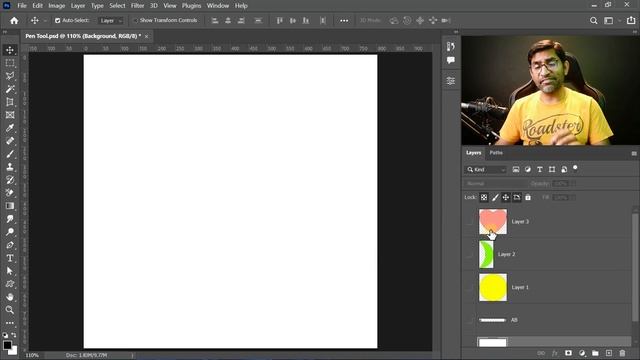Select the Polygonal Lasso tool

click(10, 76)
